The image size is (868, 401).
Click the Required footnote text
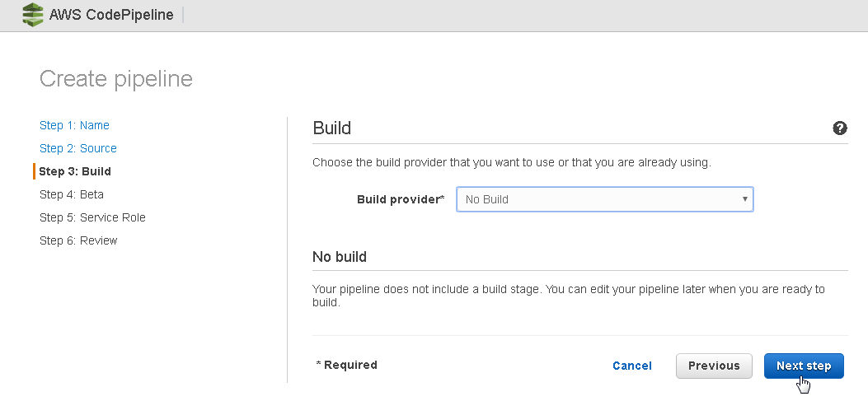(346, 365)
